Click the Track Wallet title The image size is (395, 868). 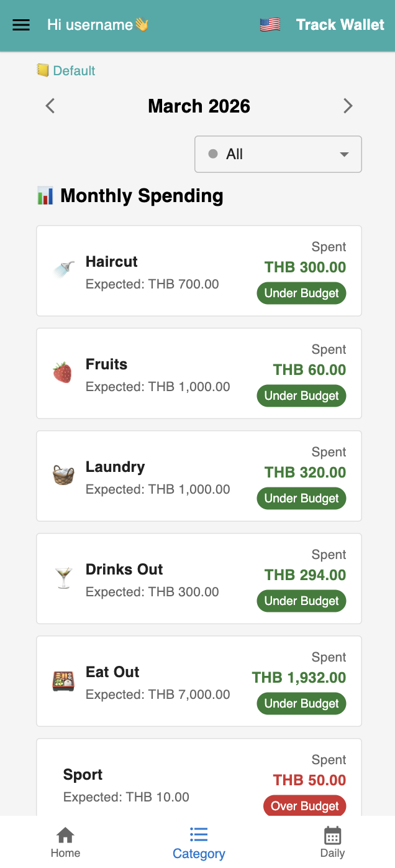(x=340, y=25)
